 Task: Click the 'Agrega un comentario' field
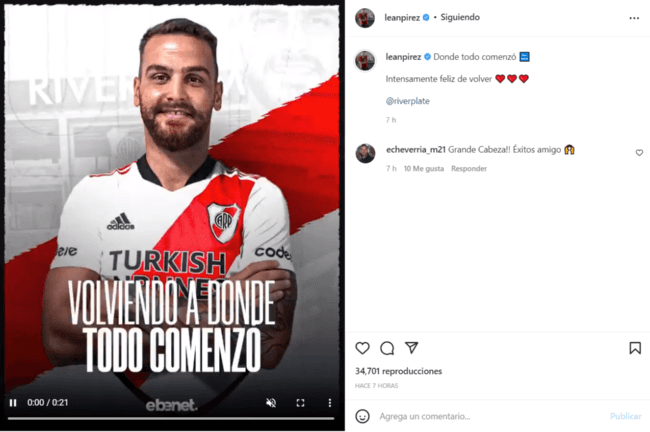point(489,416)
